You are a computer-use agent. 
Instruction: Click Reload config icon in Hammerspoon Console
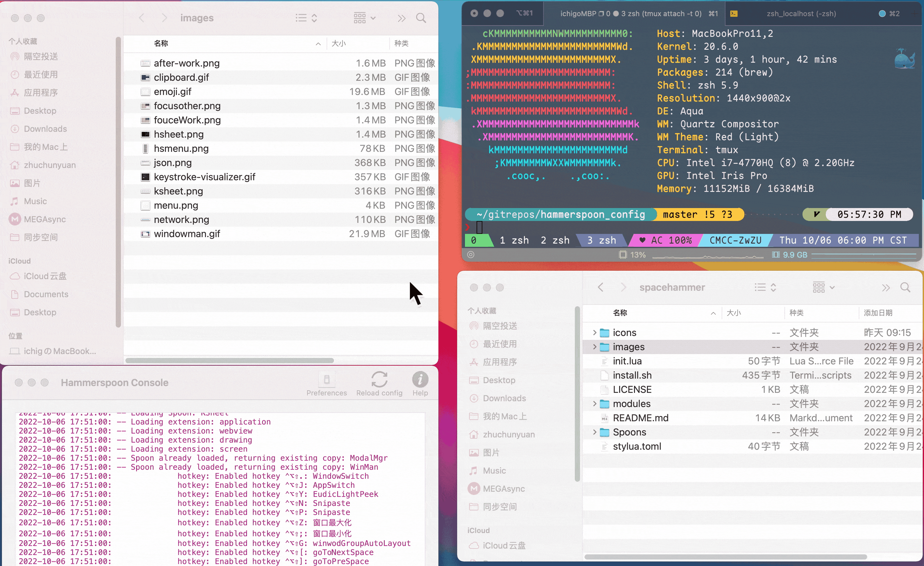379,380
